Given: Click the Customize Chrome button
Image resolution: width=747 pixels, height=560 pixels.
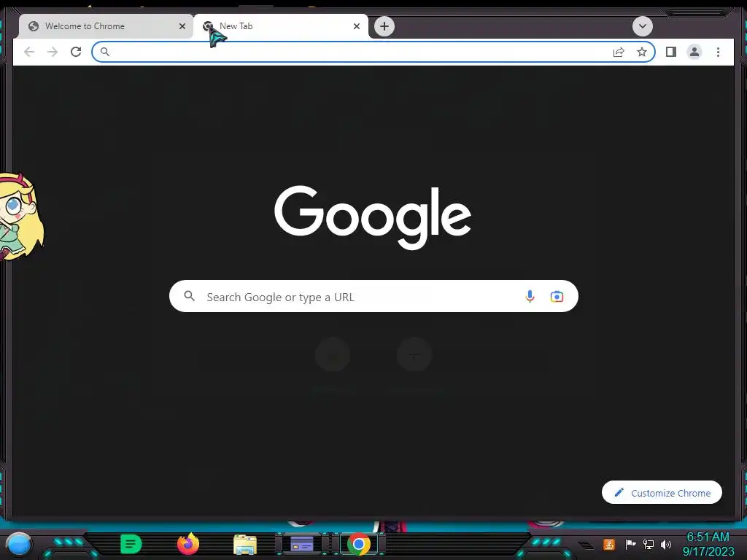Looking at the screenshot, I should coord(662,492).
